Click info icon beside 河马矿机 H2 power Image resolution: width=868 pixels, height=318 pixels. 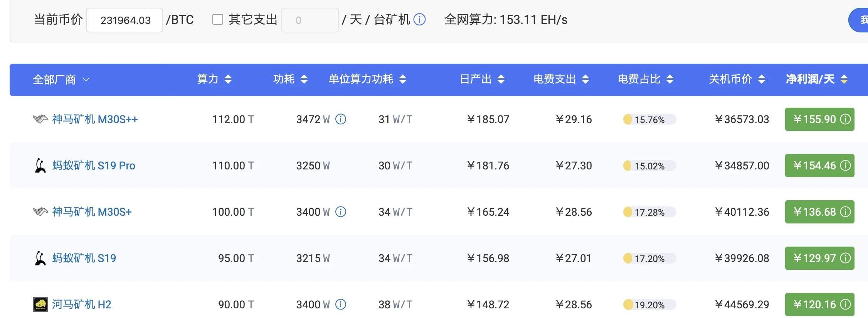click(341, 304)
